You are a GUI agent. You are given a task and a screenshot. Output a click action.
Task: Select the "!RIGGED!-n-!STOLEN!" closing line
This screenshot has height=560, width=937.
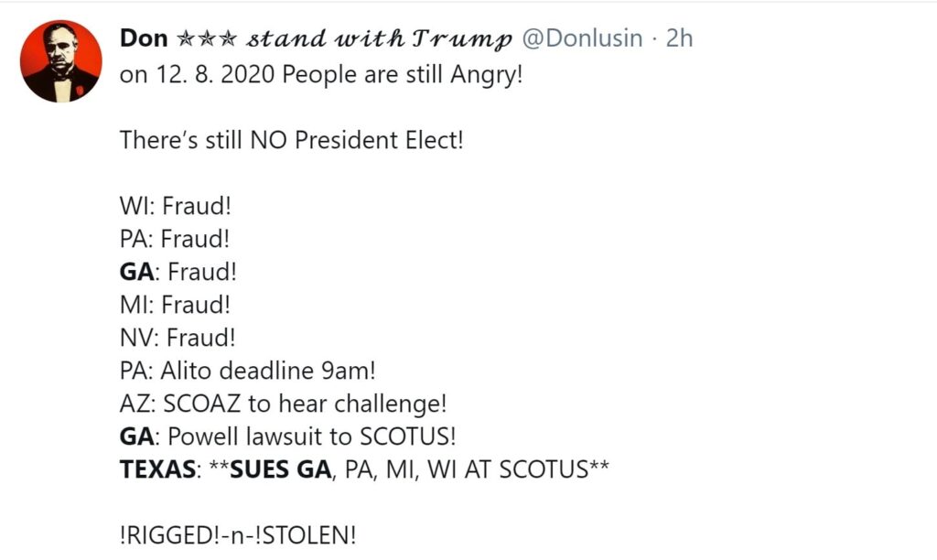[x=238, y=535]
